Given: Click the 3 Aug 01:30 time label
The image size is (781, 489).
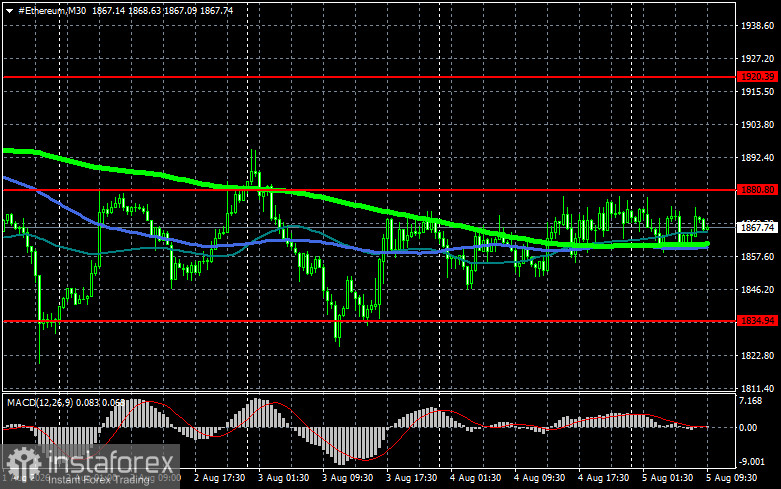Looking at the screenshot, I should tap(283, 478).
